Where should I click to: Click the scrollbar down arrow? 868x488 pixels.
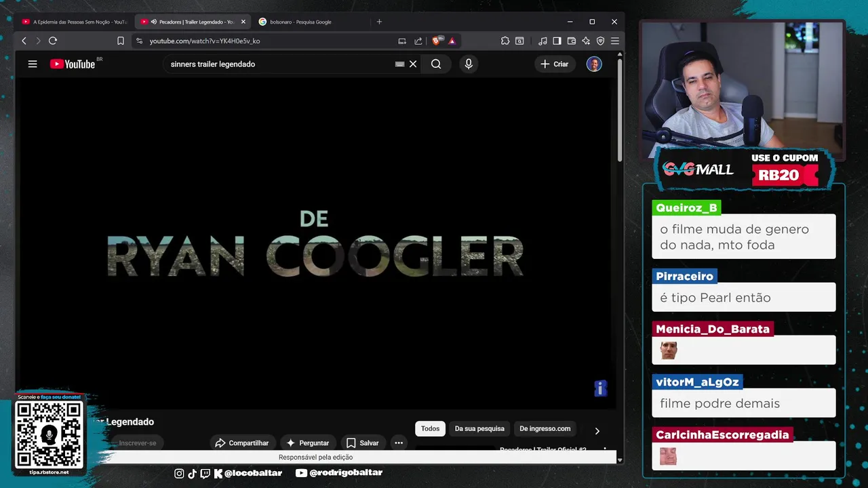tap(620, 459)
